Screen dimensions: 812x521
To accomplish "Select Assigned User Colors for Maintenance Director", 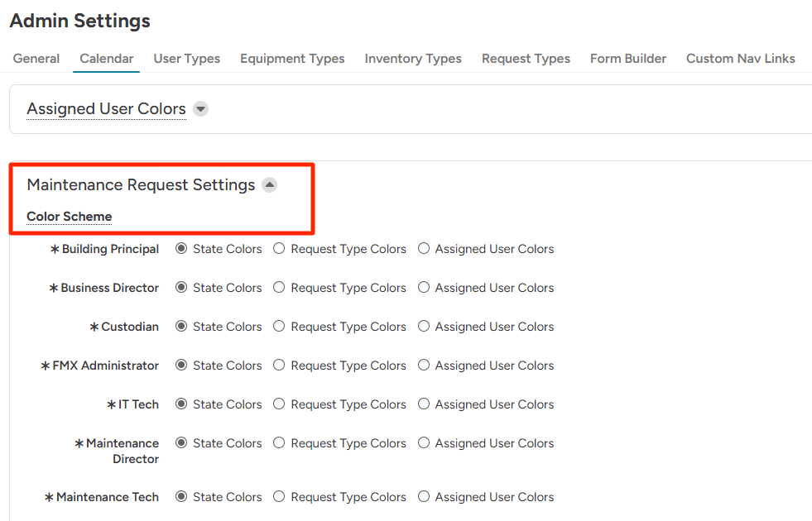I will [x=424, y=443].
